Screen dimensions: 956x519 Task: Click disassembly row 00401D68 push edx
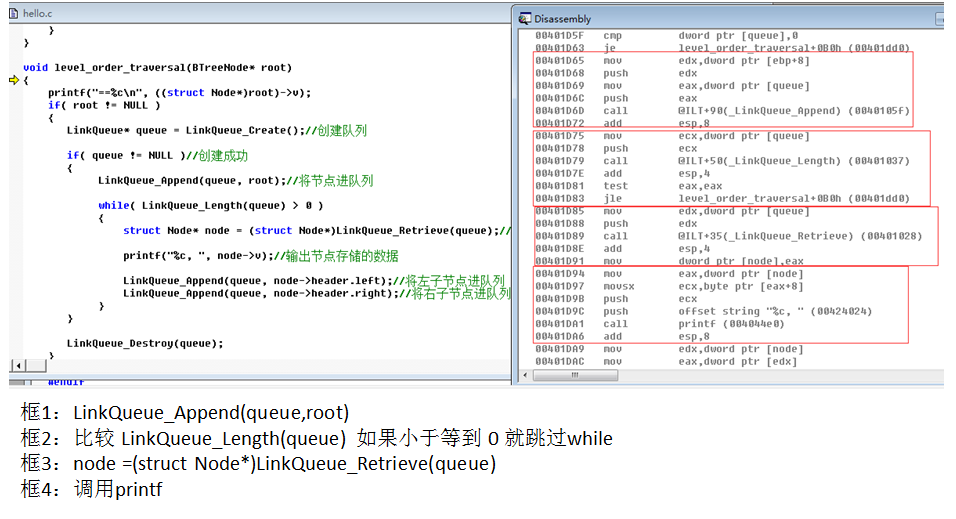[x=616, y=73]
